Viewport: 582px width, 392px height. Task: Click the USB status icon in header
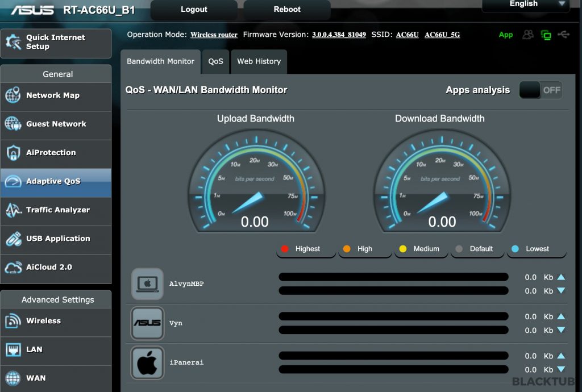point(563,35)
